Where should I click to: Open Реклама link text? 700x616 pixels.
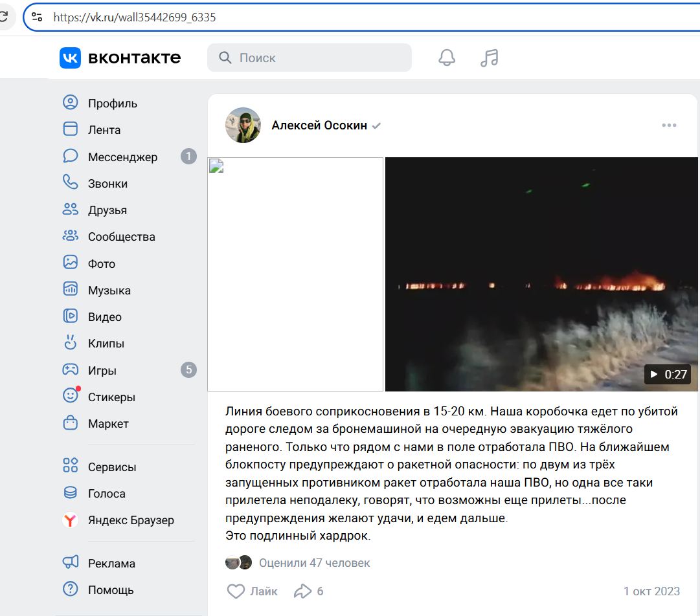tap(111, 564)
